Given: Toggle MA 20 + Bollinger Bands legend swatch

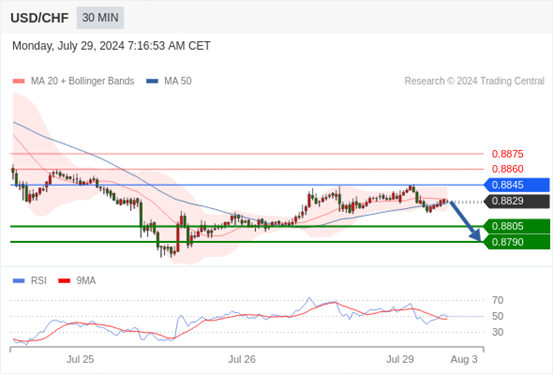Looking at the screenshot, I should [x=19, y=81].
